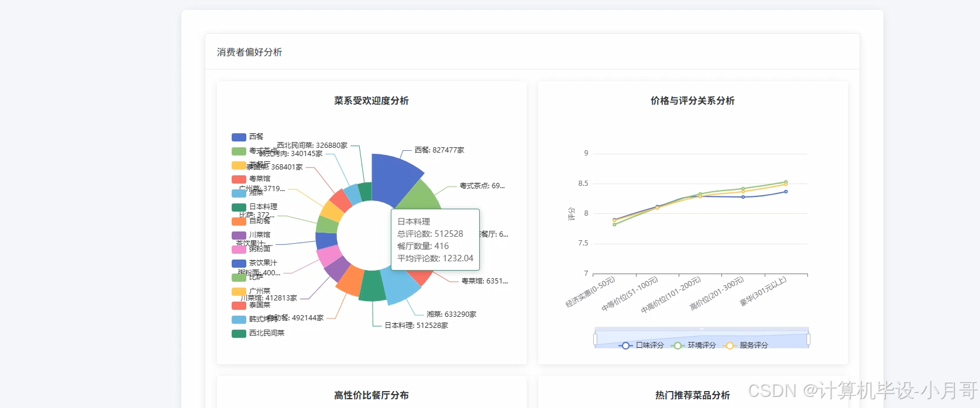This screenshot has height=408, width=980.
Task: Click the truncated 粤菜馆: 6351... label
Action: pos(484,281)
